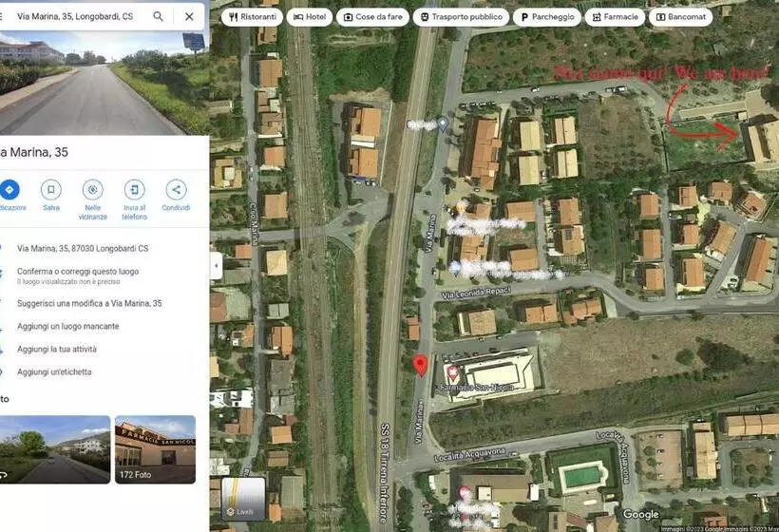Select the Ristoranti category chip

coord(252,17)
